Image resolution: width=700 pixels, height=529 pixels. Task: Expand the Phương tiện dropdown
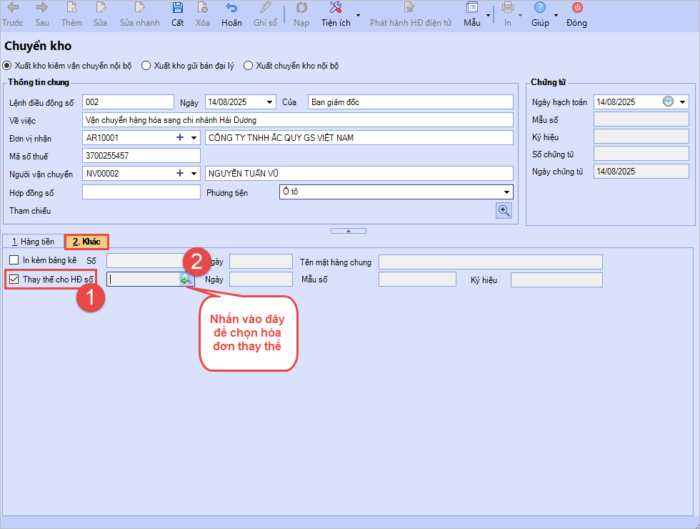tap(506, 192)
